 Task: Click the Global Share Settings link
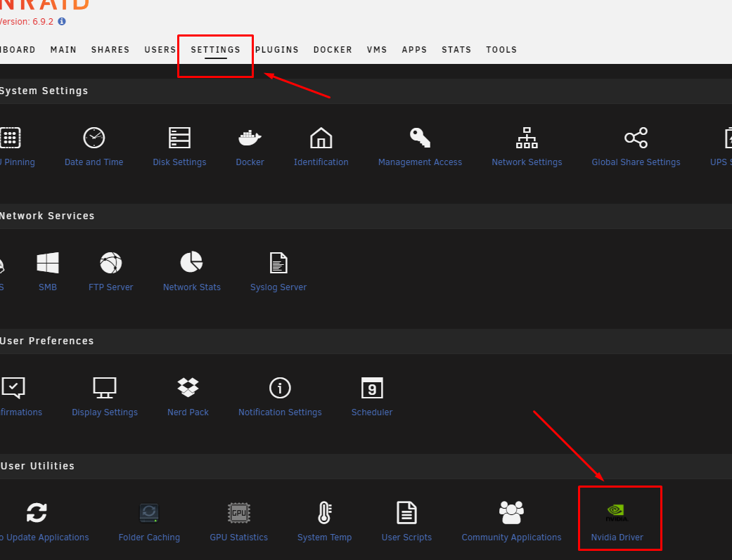[x=636, y=162]
